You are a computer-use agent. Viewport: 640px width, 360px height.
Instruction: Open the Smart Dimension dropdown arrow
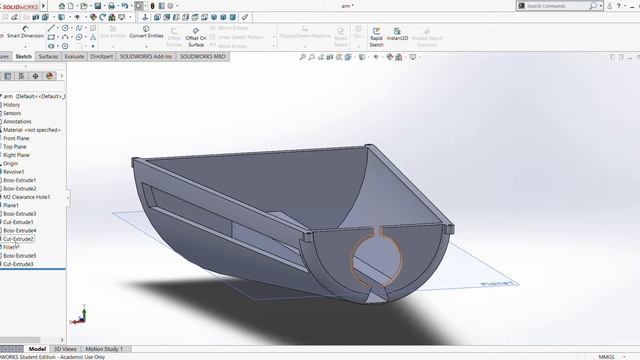point(25,46)
